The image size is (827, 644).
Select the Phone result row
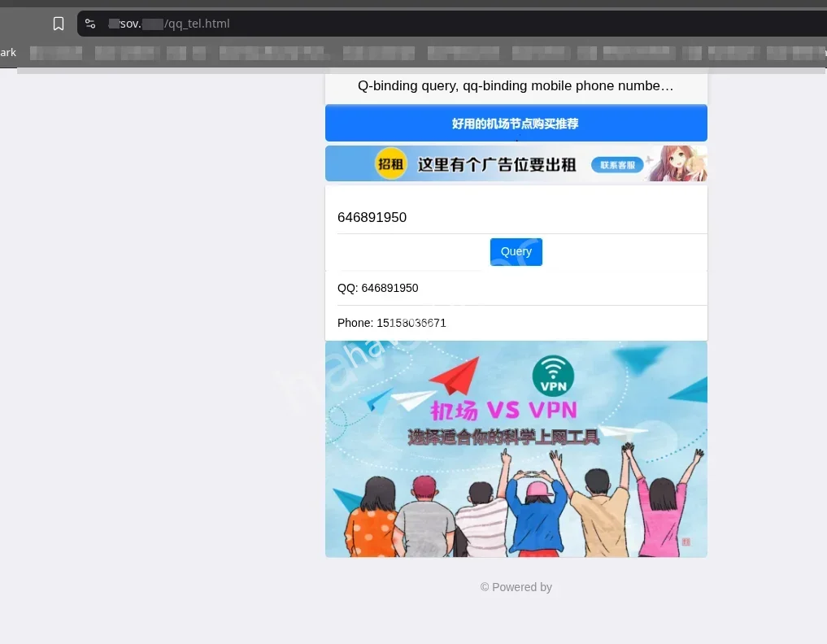[x=516, y=323]
